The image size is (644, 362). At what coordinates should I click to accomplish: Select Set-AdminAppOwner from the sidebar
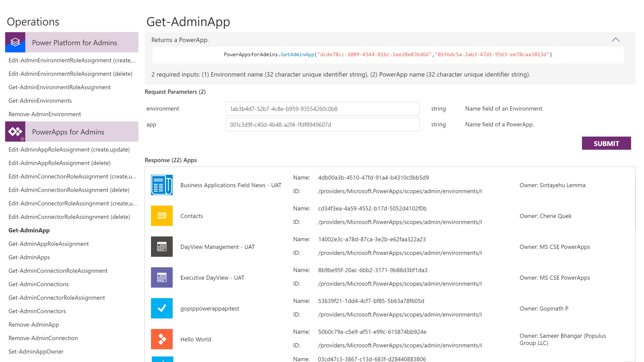coord(36,351)
